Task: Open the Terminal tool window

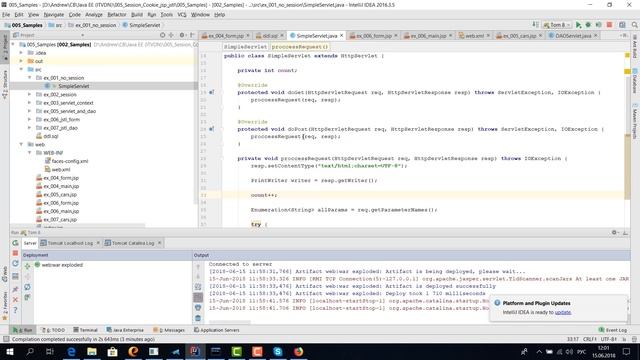Action: (x=85, y=330)
